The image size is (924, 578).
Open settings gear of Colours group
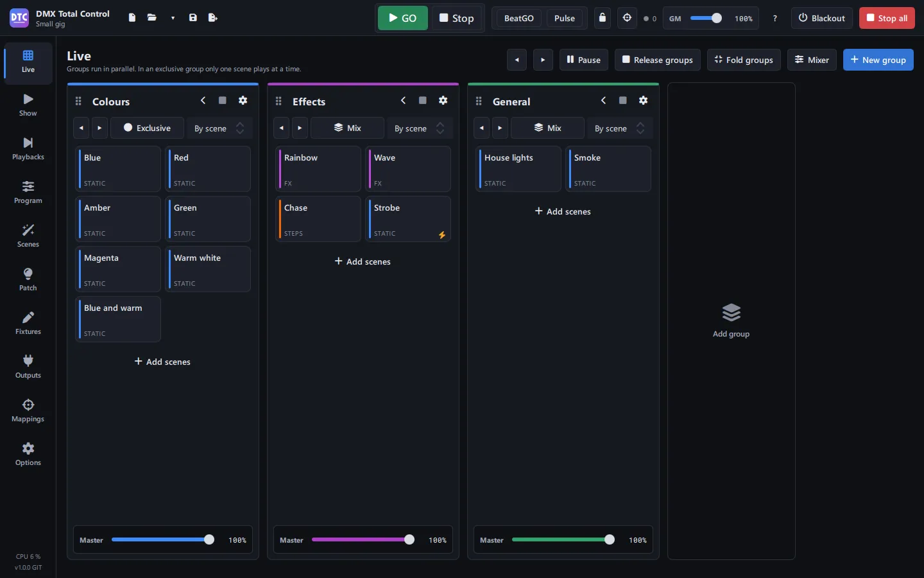pyautogui.click(x=243, y=101)
